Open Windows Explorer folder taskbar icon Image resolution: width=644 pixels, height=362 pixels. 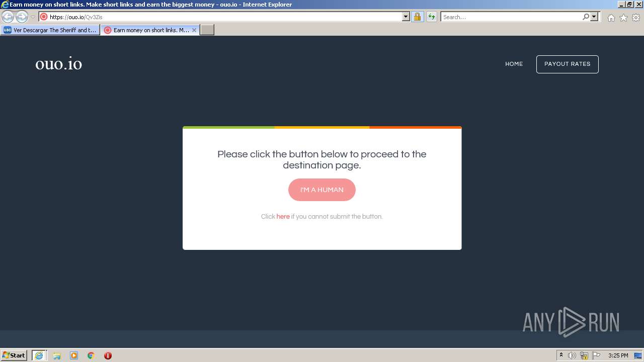point(57,355)
